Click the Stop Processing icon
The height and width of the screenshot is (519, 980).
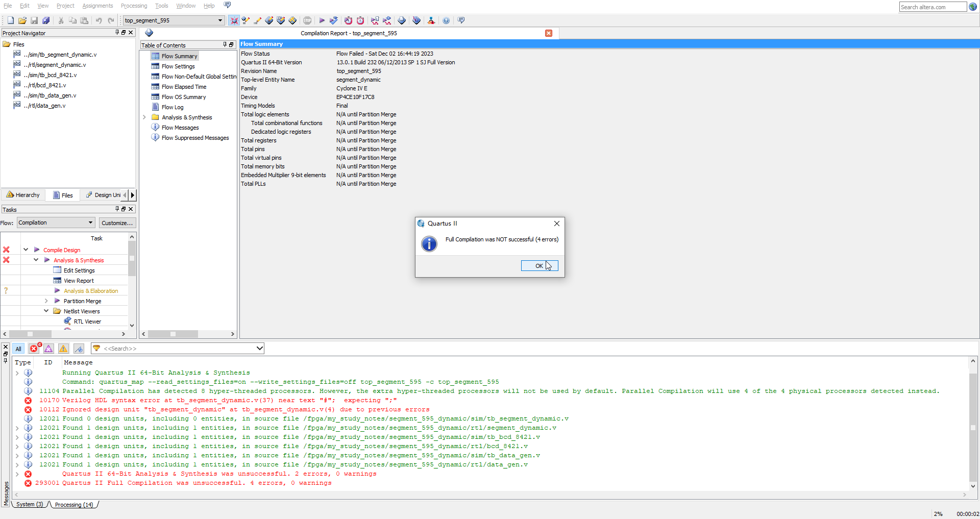point(307,20)
